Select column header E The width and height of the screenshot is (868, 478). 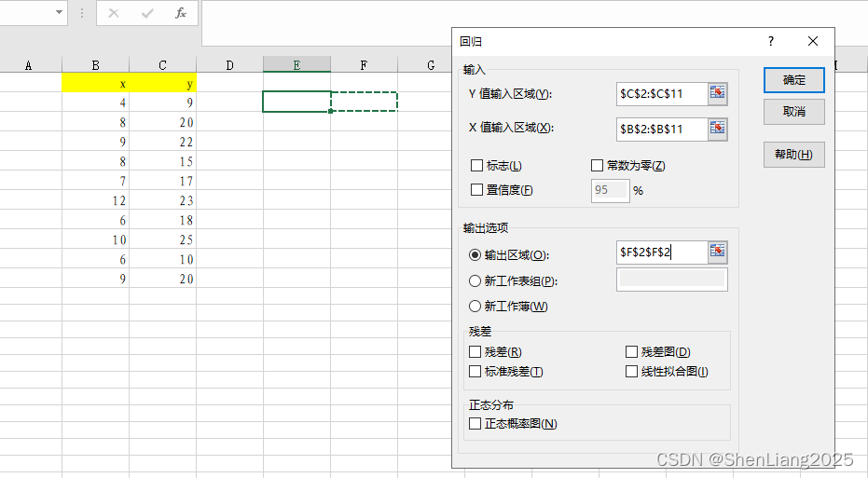[296, 65]
